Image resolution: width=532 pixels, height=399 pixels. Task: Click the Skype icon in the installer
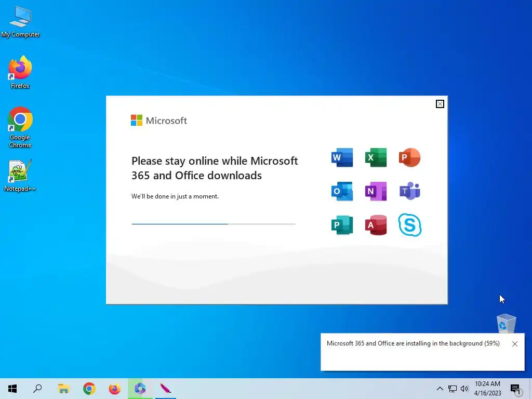(410, 224)
